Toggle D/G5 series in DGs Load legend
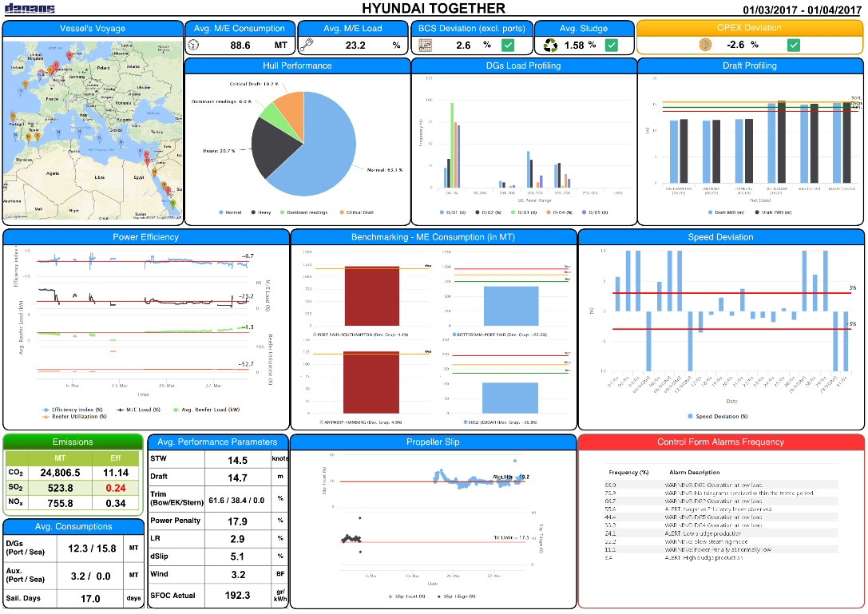The width and height of the screenshot is (868, 614). [x=595, y=212]
